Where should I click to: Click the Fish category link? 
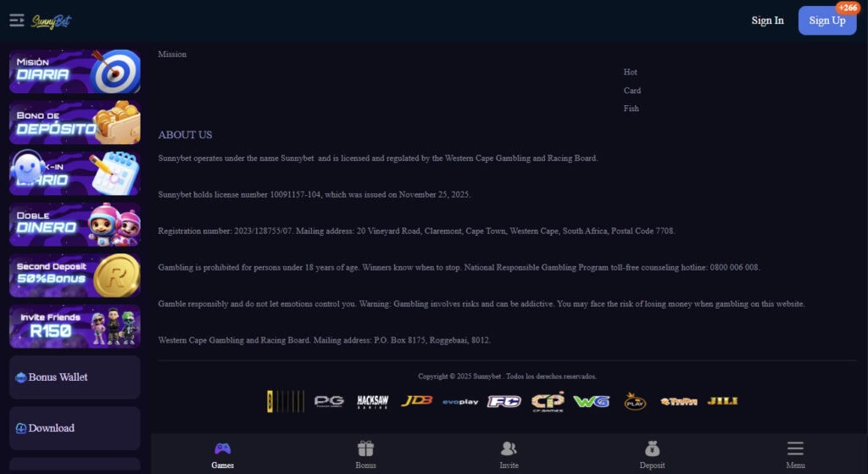631,109
